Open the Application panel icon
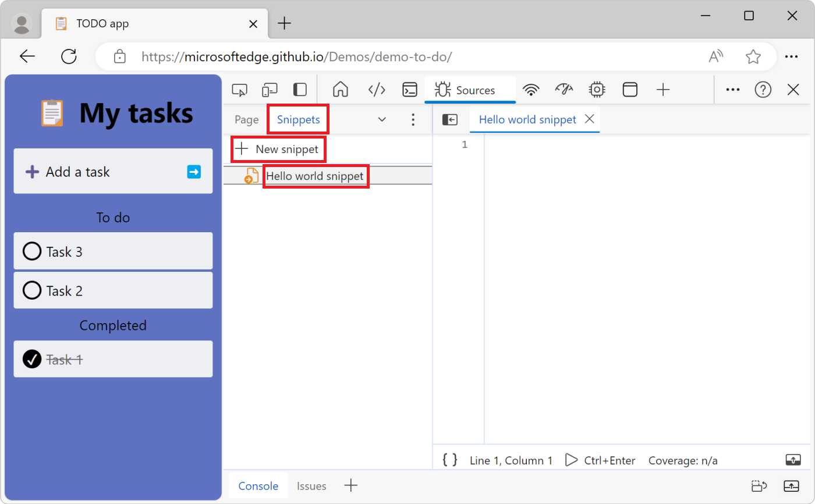 pyautogui.click(x=630, y=90)
